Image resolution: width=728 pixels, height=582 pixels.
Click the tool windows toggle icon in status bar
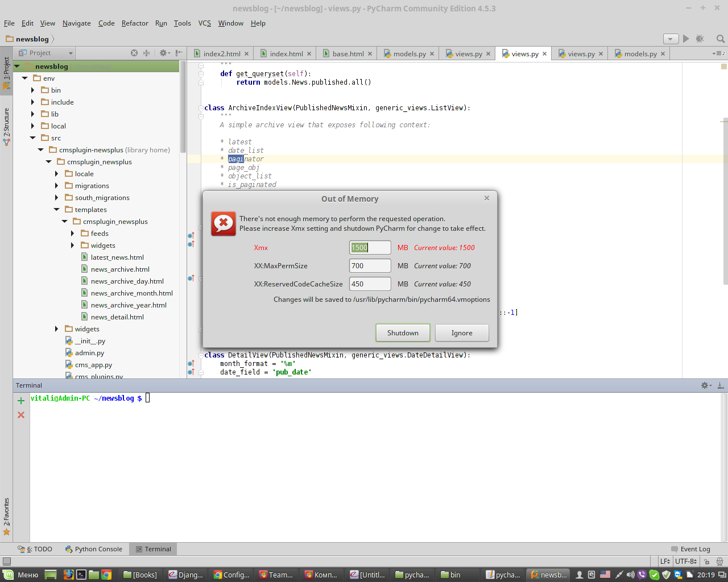point(6,562)
